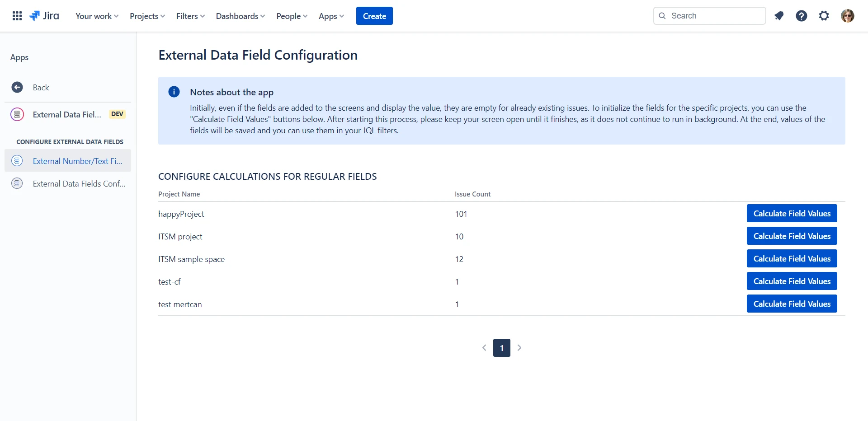The width and height of the screenshot is (868, 421).
Task: Click the test mertcan project name
Action: 180,304
